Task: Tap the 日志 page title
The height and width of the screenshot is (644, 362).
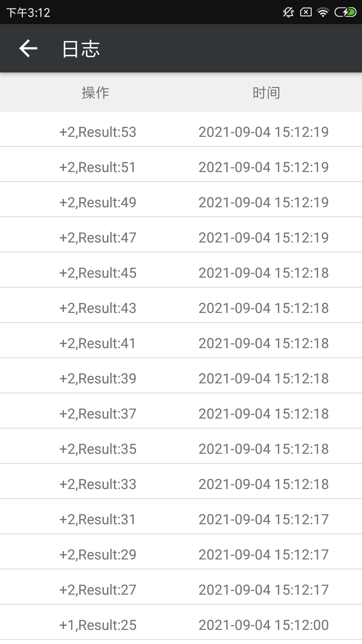Action: click(x=81, y=49)
